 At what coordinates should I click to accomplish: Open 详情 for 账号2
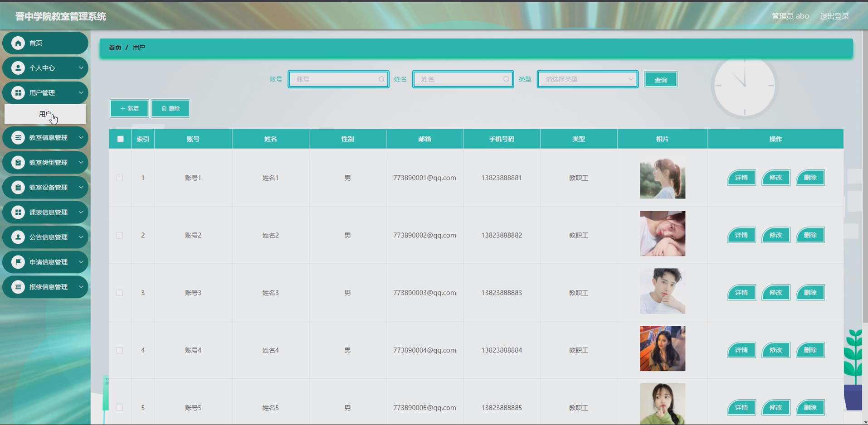pyautogui.click(x=741, y=235)
